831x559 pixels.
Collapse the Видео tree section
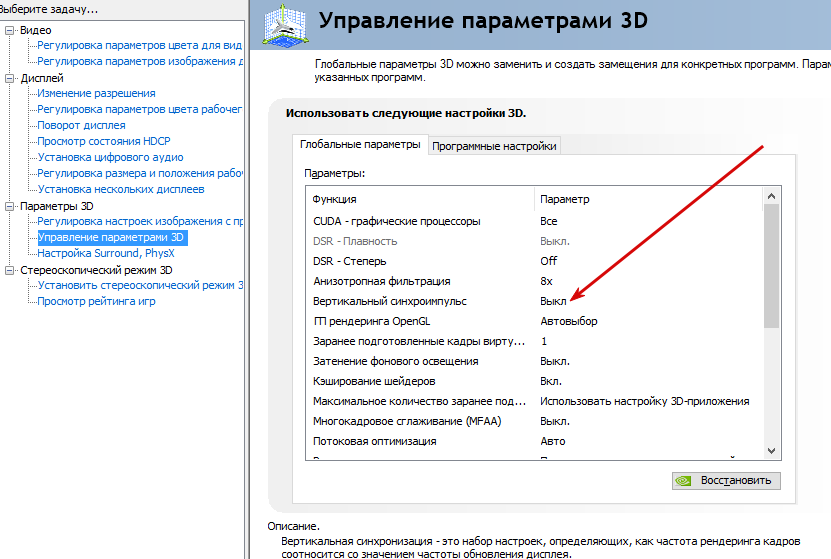coord(11,30)
